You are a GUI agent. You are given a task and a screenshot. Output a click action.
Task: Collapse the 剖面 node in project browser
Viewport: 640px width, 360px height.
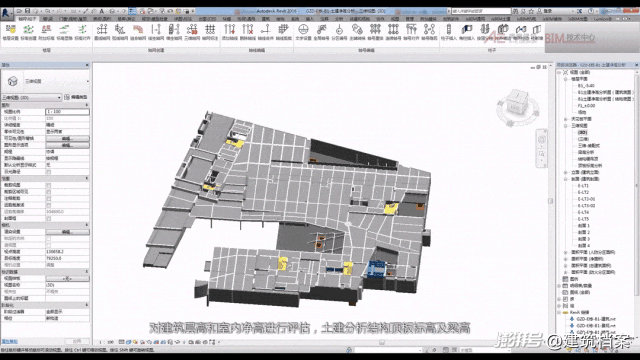[x=566, y=179]
